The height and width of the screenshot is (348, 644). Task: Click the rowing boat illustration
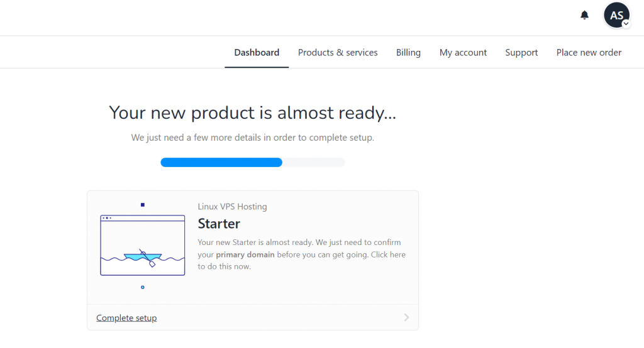pos(143,255)
